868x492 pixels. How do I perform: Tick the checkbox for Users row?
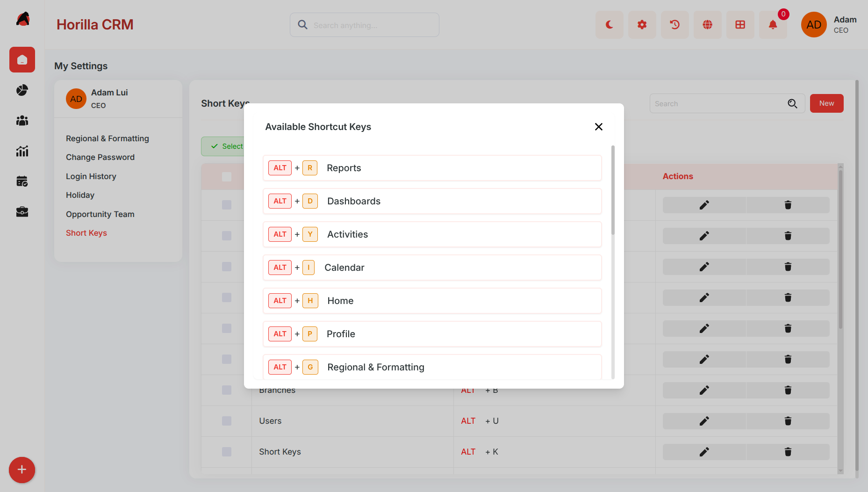(x=227, y=421)
